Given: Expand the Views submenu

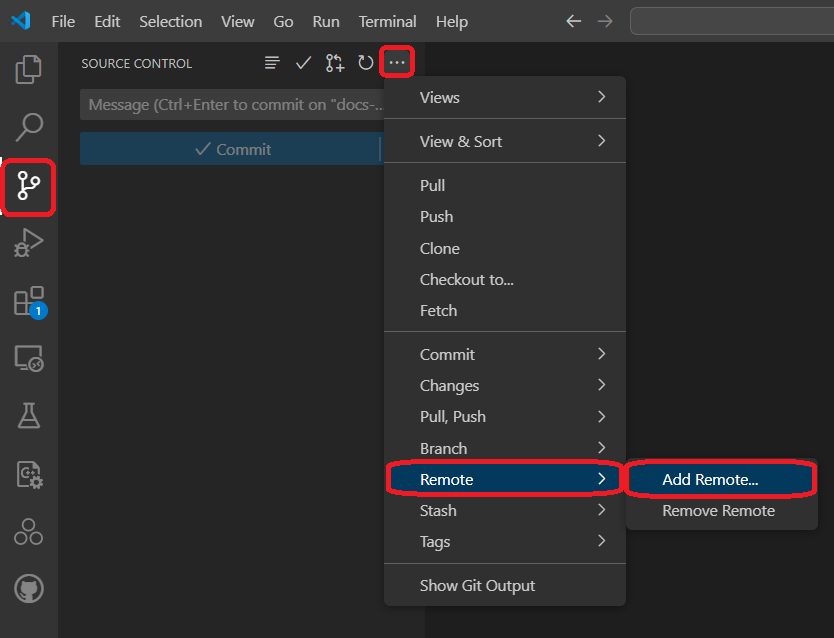Looking at the screenshot, I should tap(504, 97).
